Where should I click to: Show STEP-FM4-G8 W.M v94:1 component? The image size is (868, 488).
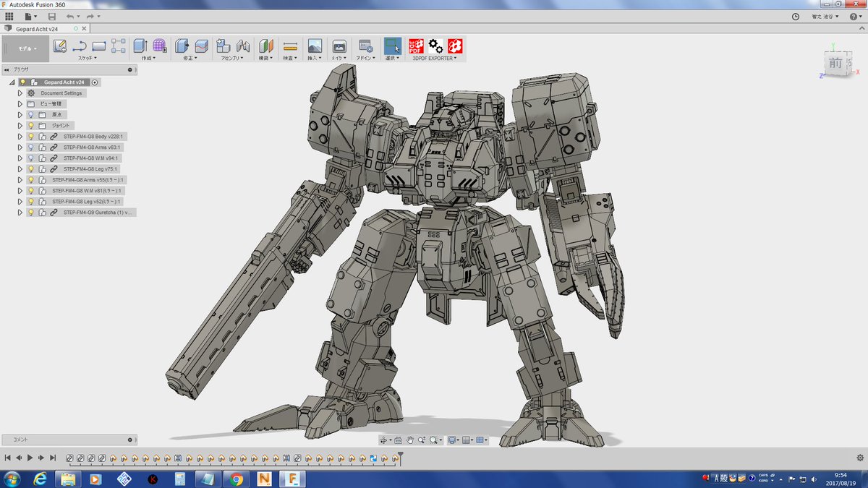(x=31, y=158)
